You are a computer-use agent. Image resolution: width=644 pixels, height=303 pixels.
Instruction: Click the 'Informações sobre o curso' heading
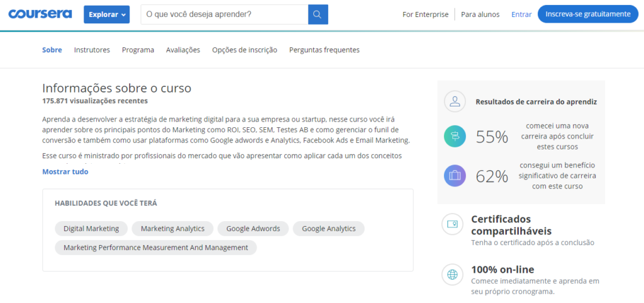click(x=116, y=88)
